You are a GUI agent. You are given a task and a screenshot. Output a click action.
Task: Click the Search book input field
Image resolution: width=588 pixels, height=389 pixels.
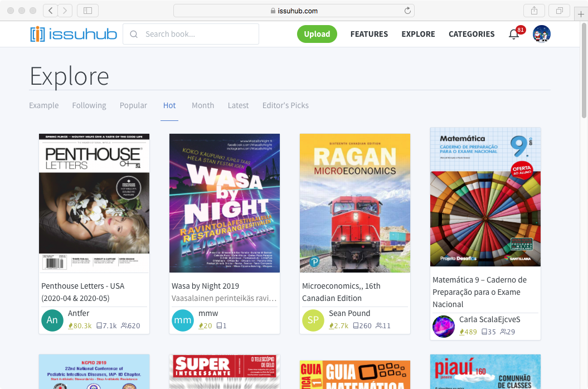[x=191, y=34]
